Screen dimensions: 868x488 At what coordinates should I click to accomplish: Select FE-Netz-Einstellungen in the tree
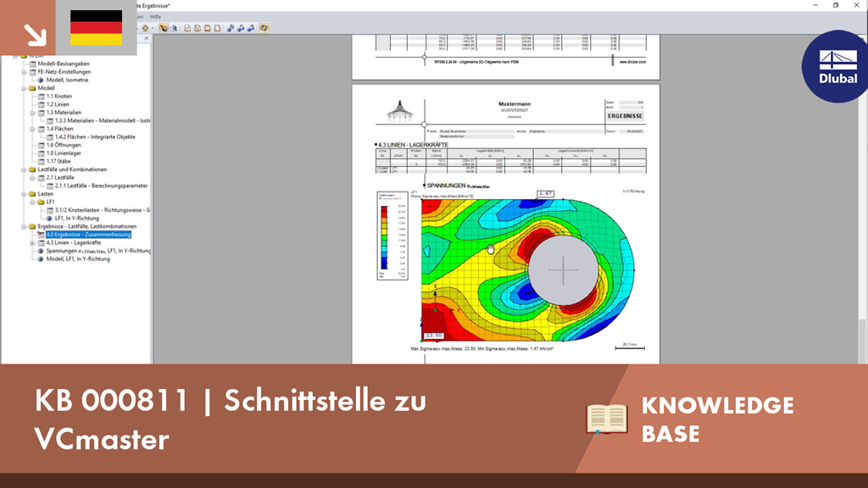tap(64, 72)
